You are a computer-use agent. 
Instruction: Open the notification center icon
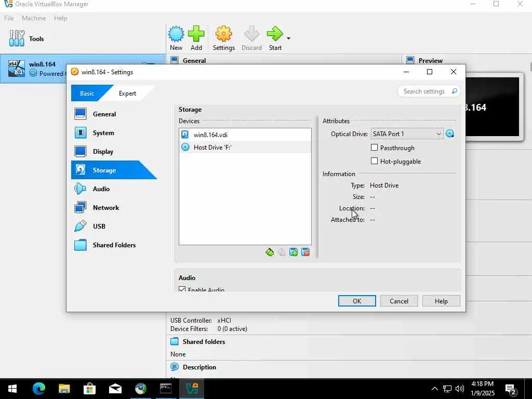point(511,389)
